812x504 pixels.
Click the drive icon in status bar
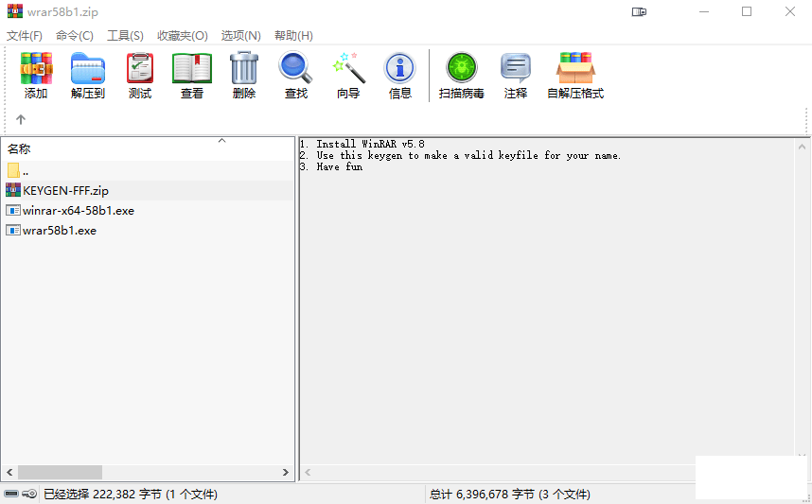[10, 494]
